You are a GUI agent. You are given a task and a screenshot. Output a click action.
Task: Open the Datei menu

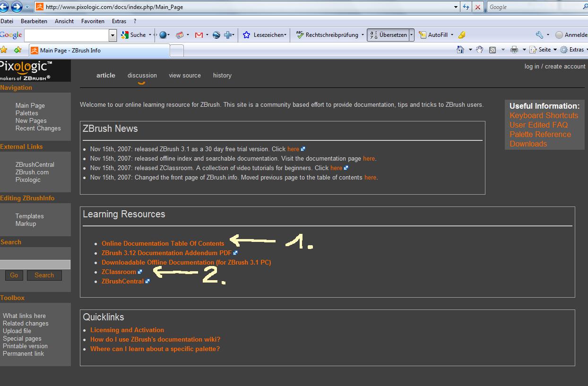coord(7,21)
